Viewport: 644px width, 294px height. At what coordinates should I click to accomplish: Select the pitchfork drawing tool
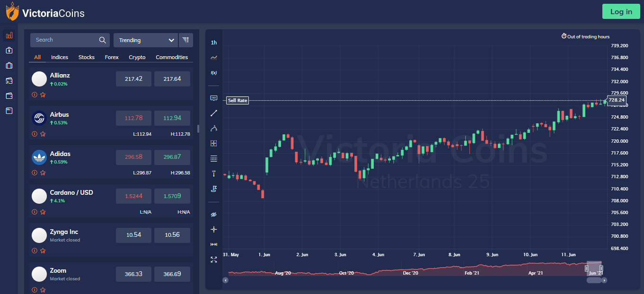click(x=214, y=128)
